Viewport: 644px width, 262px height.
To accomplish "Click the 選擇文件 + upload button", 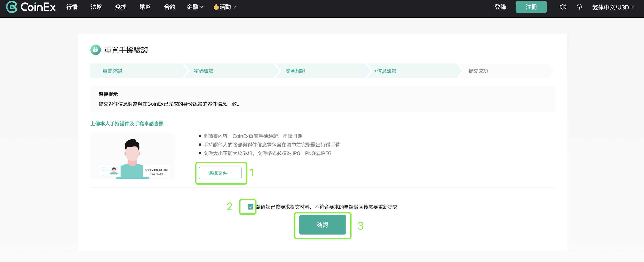I will pos(220,173).
